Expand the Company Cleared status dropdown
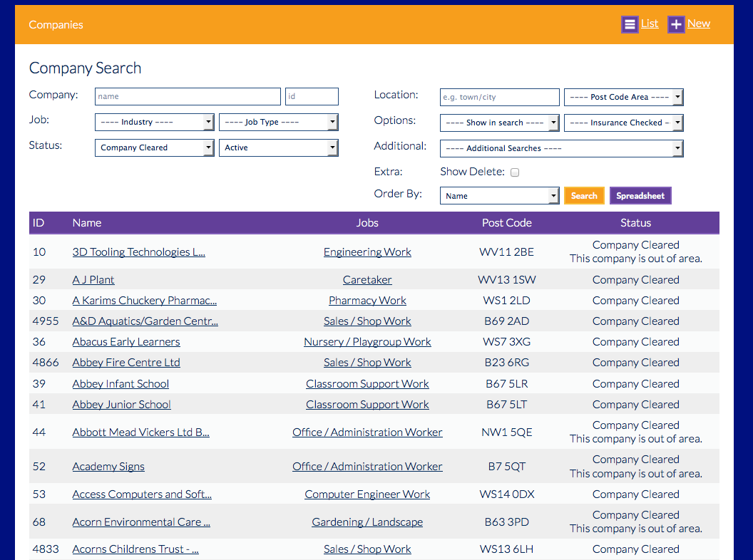This screenshot has width=753, height=560. tap(154, 147)
